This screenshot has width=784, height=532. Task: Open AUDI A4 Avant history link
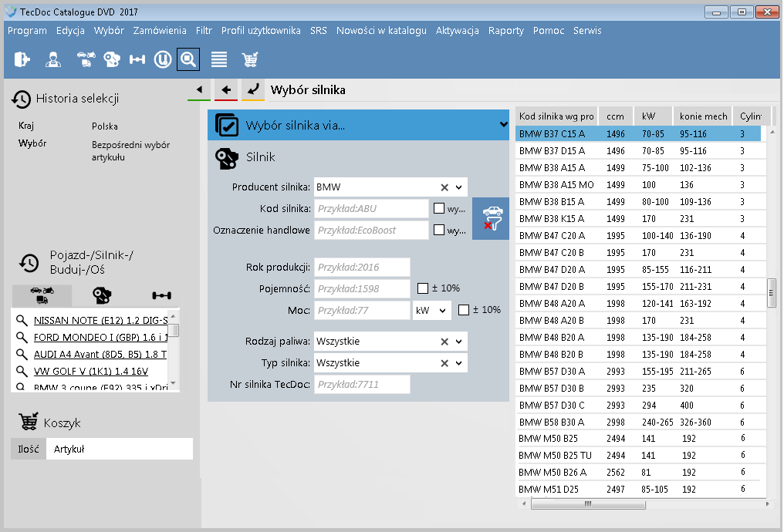pyautogui.click(x=100, y=354)
